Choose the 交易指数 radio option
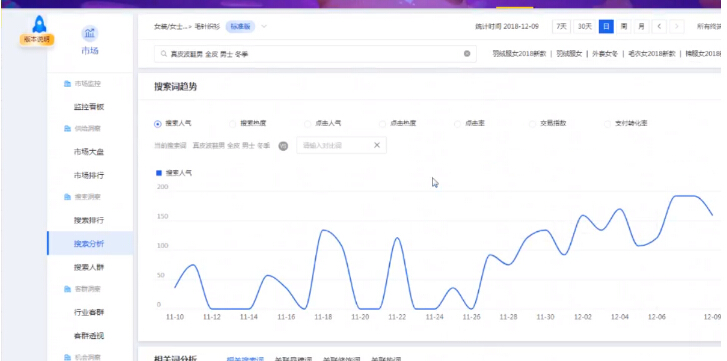 [x=532, y=124]
